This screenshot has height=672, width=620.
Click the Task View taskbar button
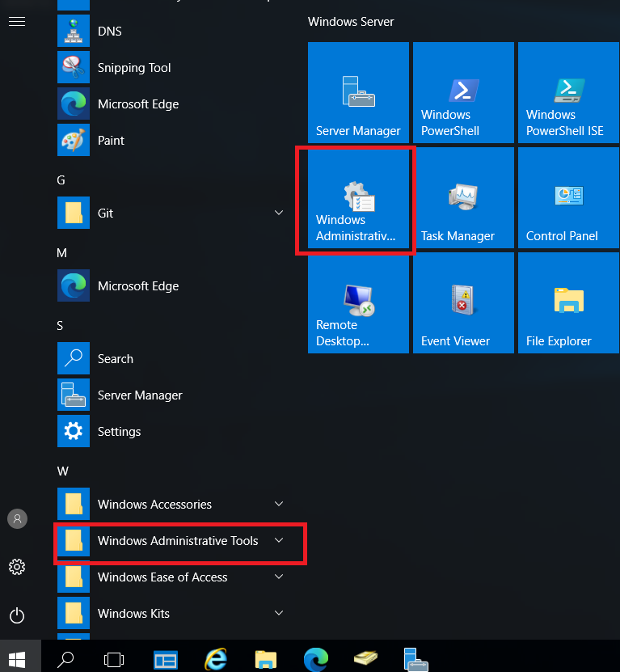coord(116,659)
